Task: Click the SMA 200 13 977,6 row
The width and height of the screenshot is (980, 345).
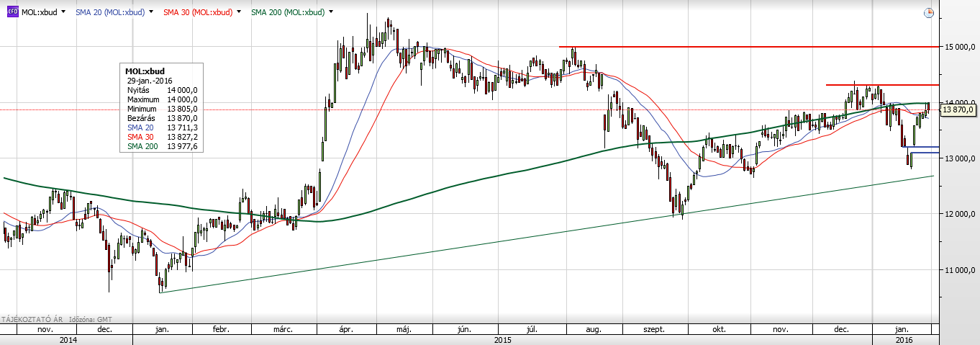Action: (161, 146)
